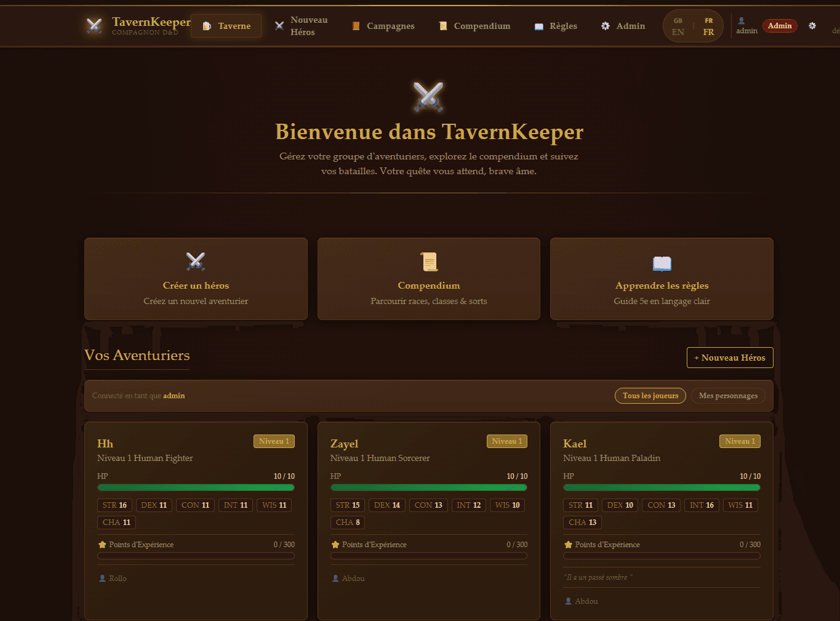Open the Admin section from navbar
840x621 pixels.
click(623, 26)
